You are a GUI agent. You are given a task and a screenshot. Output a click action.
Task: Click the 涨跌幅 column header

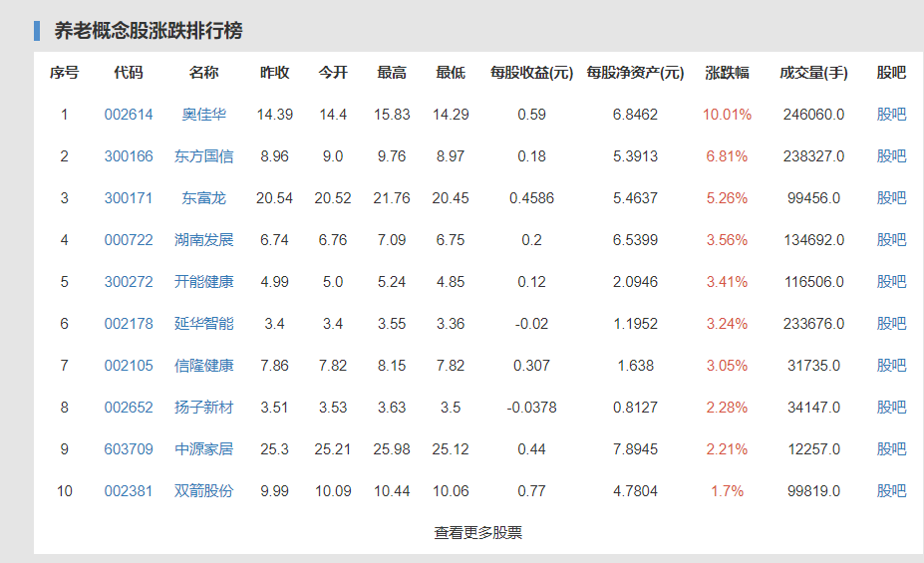pos(728,73)
